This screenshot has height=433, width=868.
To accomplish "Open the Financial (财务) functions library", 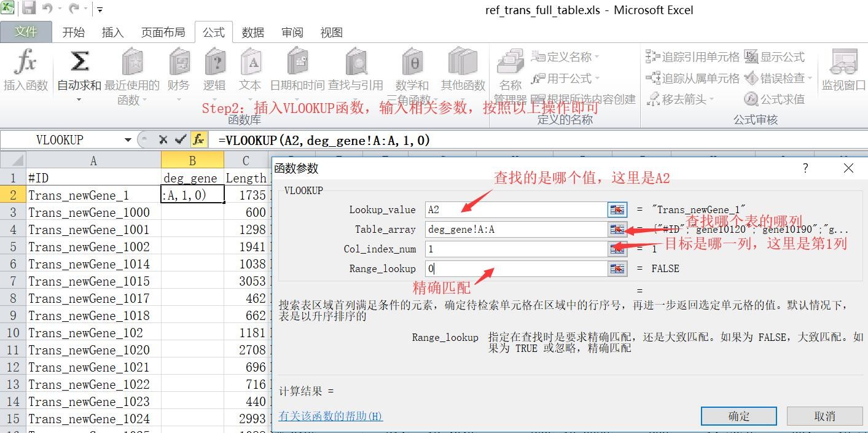I will click(179, 63).
